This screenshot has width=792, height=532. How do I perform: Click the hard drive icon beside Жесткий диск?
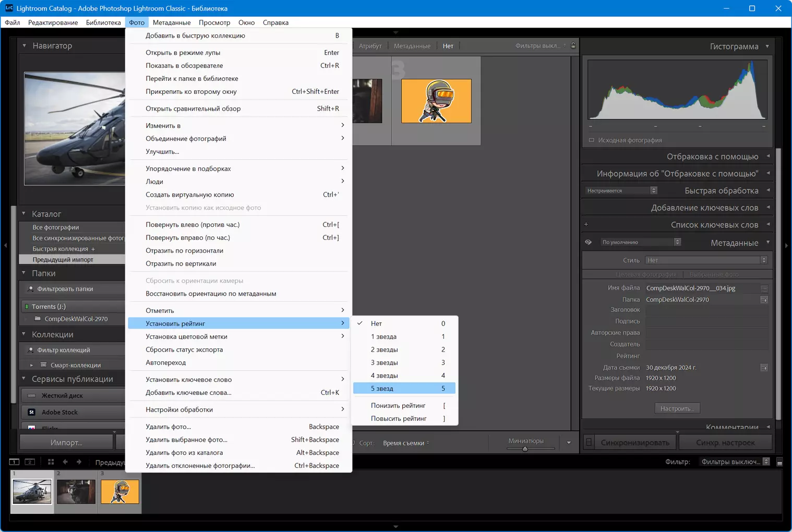coord(31,395)
